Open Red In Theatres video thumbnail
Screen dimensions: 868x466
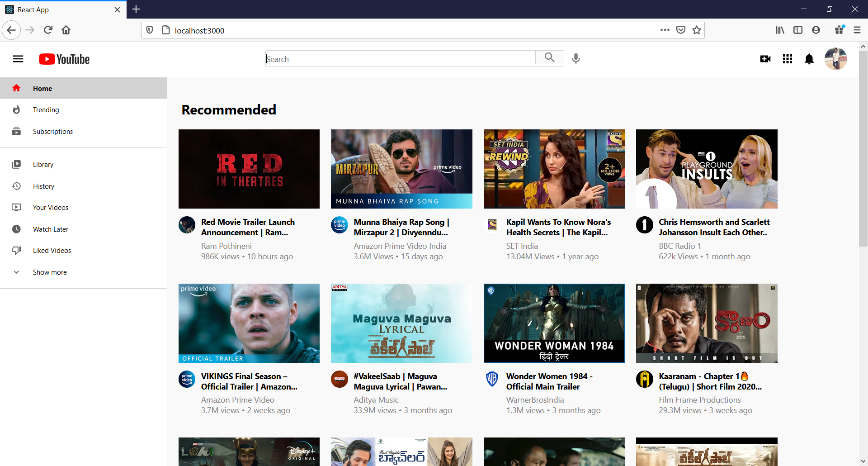(249, 169)
